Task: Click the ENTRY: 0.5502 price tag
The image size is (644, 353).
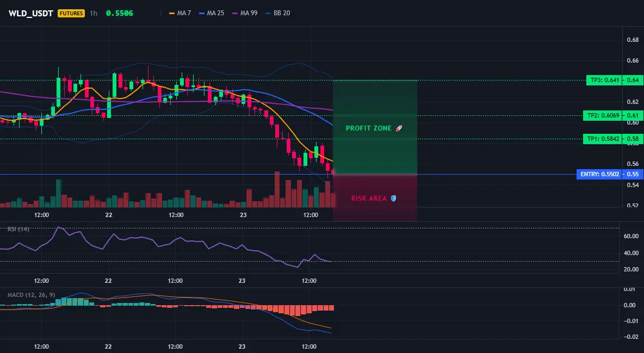Action: pyautogui.click(x=599, y=174)
